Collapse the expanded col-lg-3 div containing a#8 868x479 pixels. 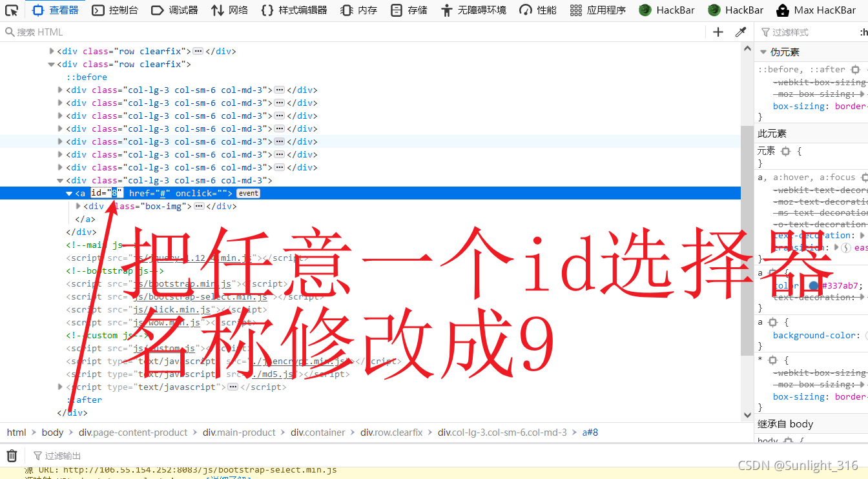click(x=61, y=180)
